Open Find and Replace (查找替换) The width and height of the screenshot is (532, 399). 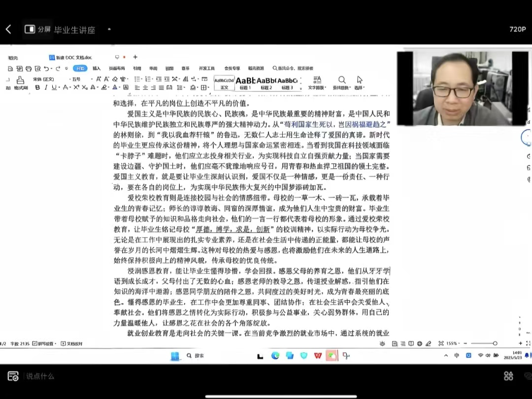pyautogui.click(x=341, y=82)
